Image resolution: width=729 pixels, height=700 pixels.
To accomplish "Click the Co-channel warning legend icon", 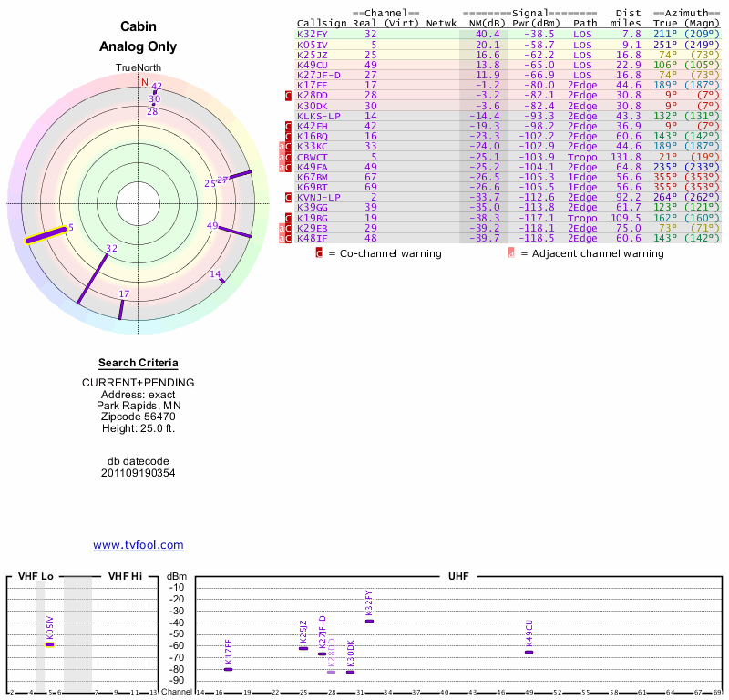I will coord(319,253).
